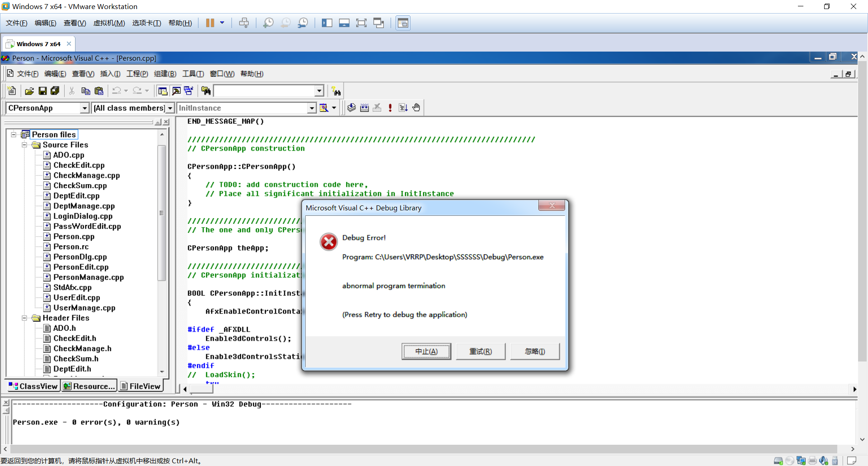This screenshot has height=466, width=868.
Task: Collapse the Source Files folder
Action: click(24, 145)
